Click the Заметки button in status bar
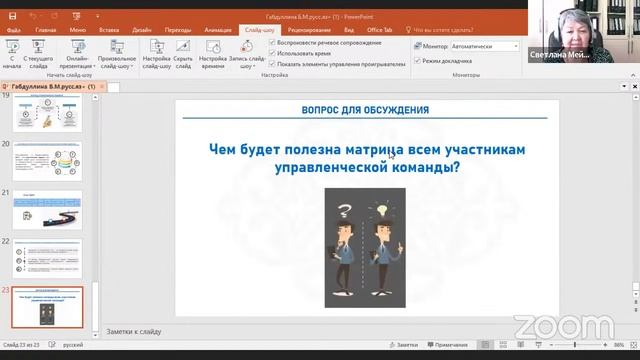 pyautogui.click(x=403, y=345)
